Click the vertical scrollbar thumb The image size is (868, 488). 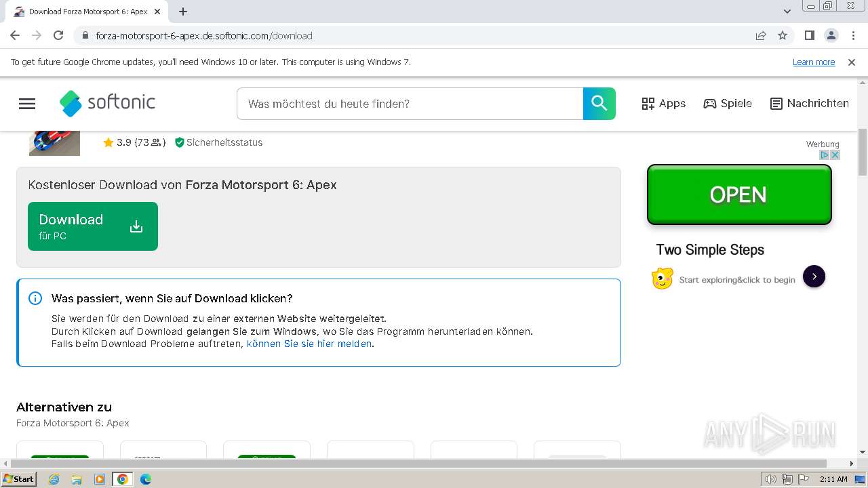tap(863, 152)
